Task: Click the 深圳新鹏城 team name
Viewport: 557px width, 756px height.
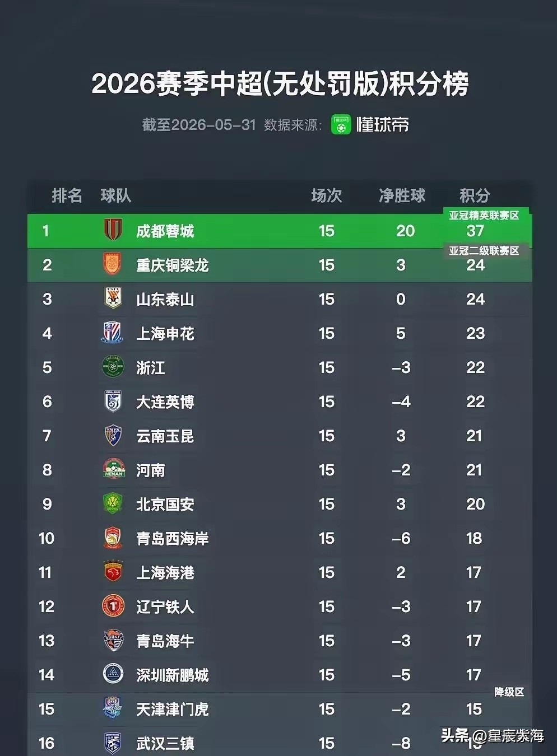Action: click(173, 675)
